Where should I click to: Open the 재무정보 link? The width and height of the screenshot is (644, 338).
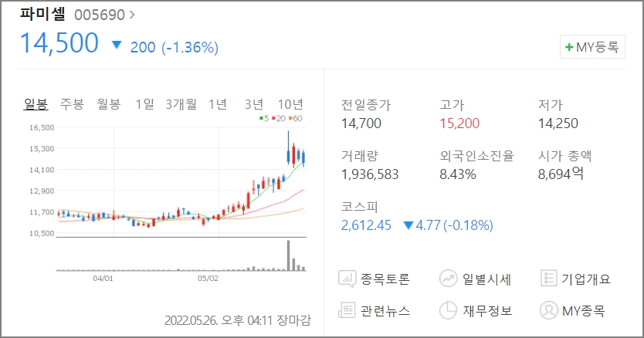(487, 311)
